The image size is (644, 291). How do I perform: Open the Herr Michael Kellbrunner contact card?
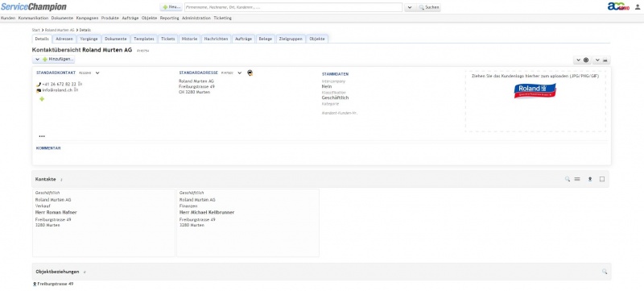pos(248,222)
